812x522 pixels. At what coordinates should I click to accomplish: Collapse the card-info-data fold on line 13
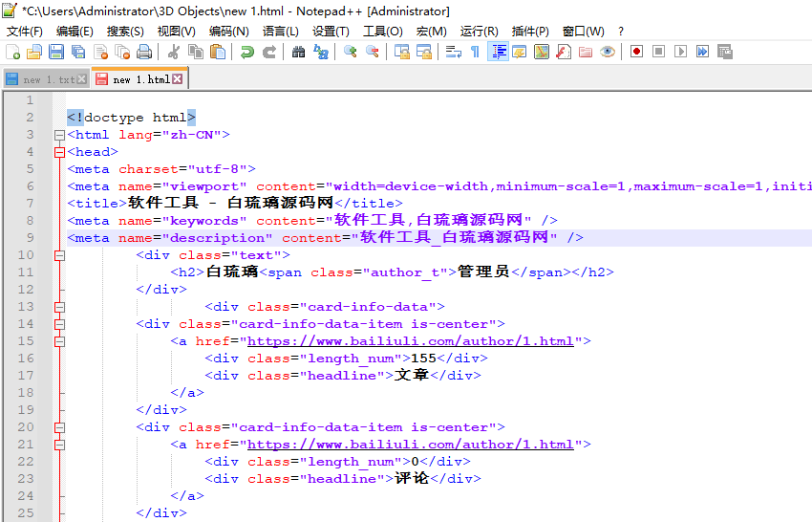[59, 308]
